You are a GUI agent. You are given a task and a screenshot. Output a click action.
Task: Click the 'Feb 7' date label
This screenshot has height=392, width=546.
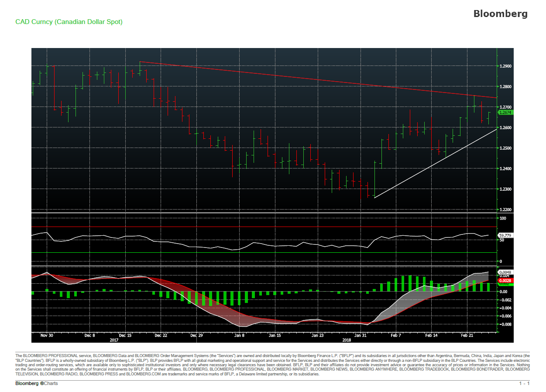[x=396, y=335]
